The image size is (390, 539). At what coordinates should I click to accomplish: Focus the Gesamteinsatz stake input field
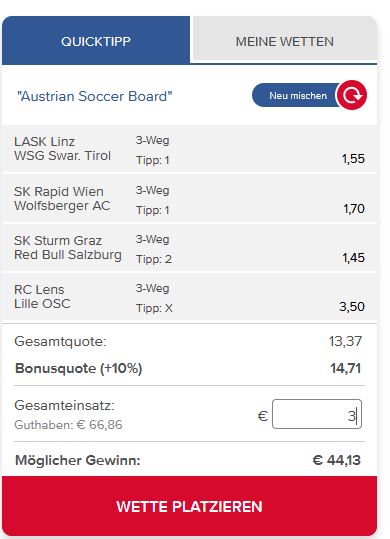tap(317, 414)
